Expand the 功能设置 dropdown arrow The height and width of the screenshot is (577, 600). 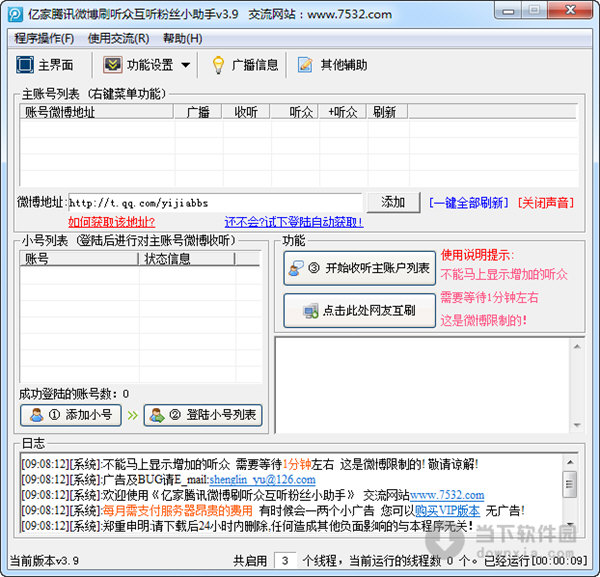(185, 66)
